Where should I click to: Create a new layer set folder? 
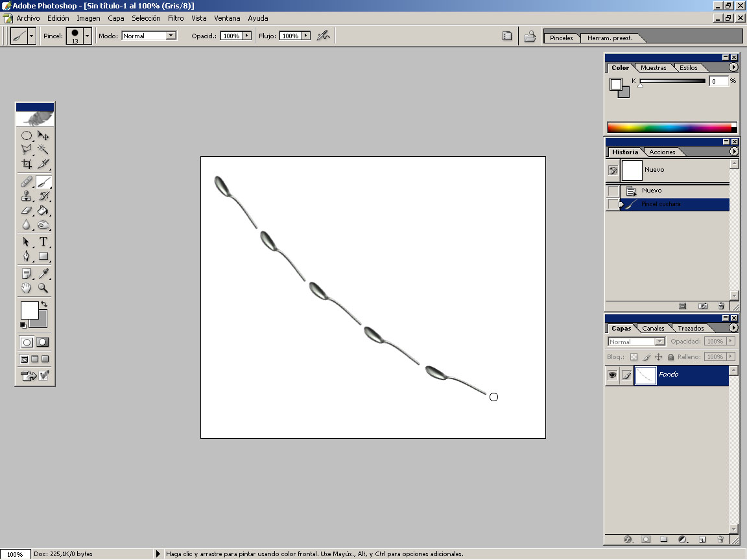pos(663,539)
